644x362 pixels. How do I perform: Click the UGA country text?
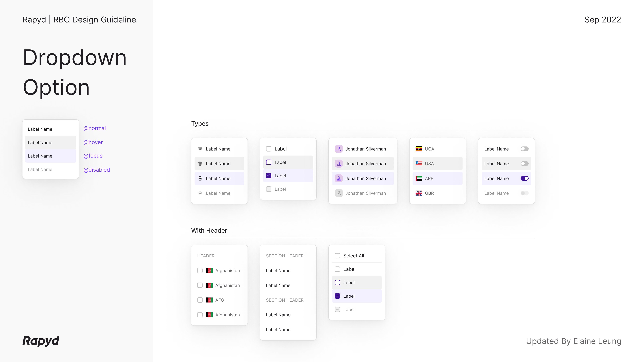[x=430, y=149]
